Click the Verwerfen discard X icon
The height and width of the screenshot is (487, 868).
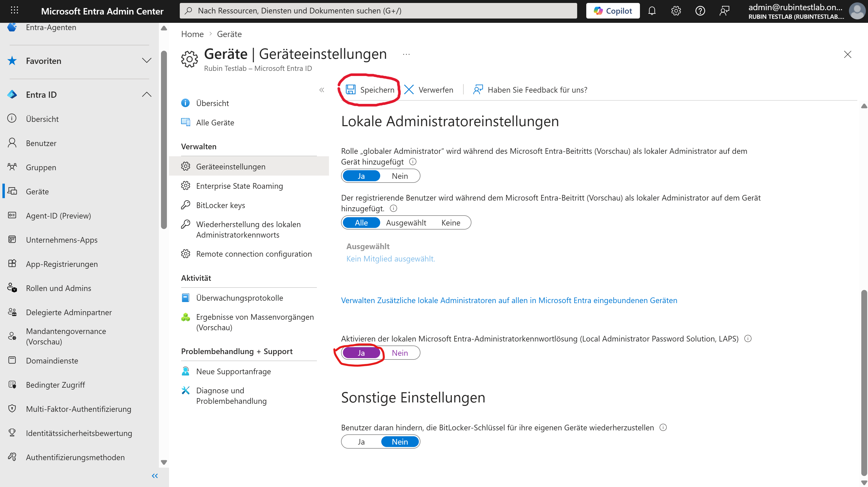click(x=409, y=90)
